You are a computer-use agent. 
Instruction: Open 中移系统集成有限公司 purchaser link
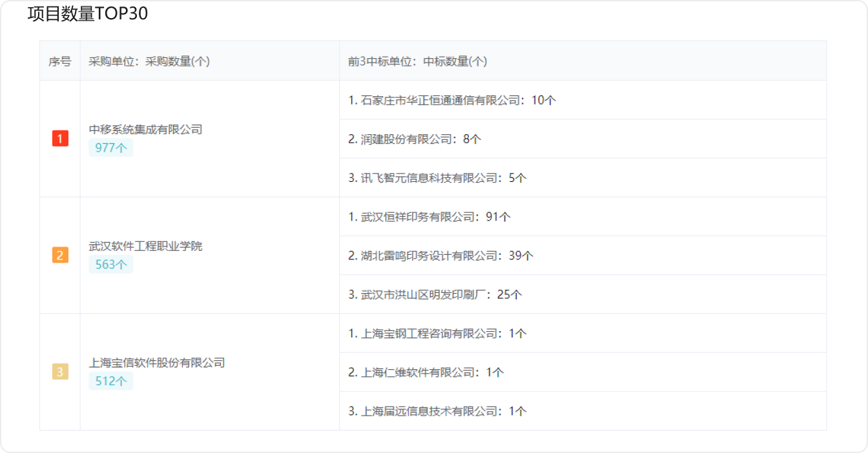[145, 130]
